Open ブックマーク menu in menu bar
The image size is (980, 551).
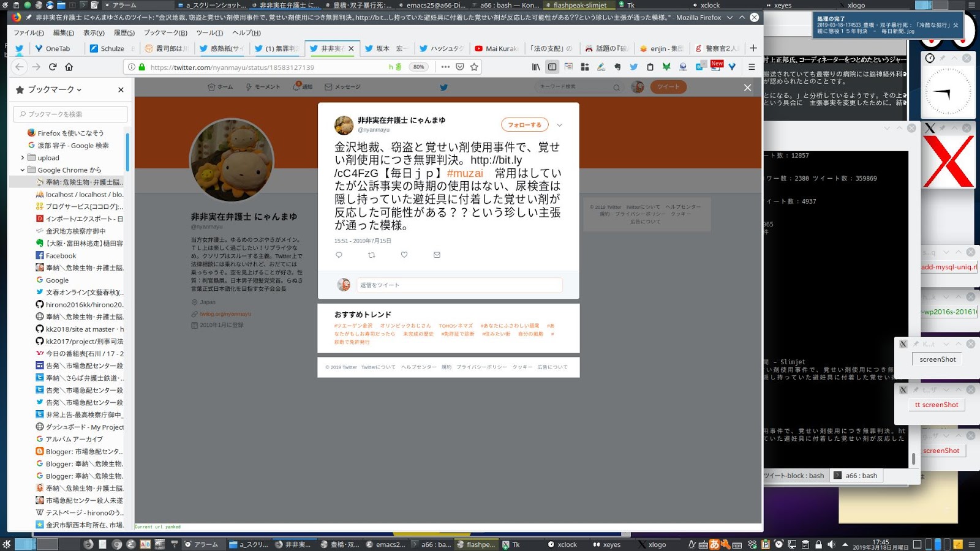click(165, 32)
